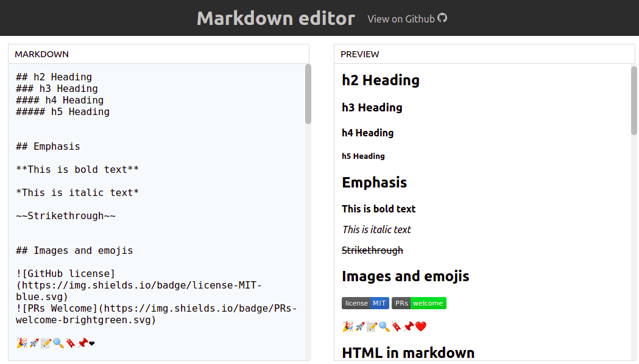Click the markdown editor text area
The height and width of the screenshot is (364, 639).
152,213
